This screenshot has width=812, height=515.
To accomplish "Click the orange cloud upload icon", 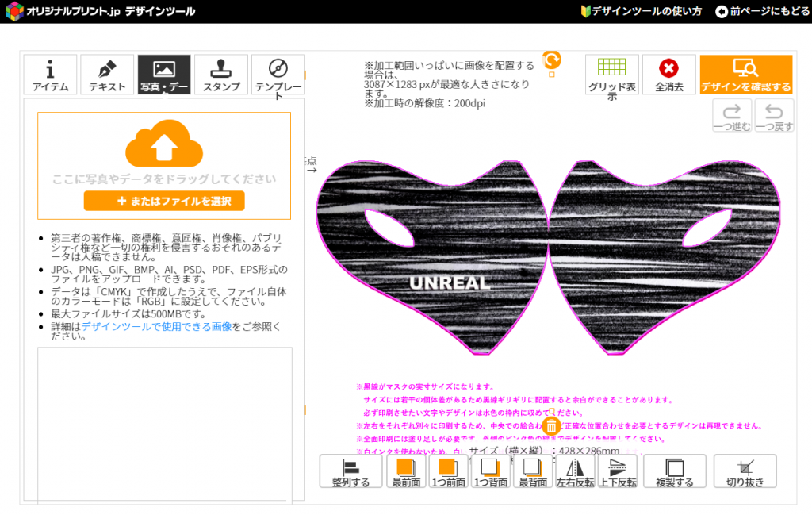I will point(164,143).
